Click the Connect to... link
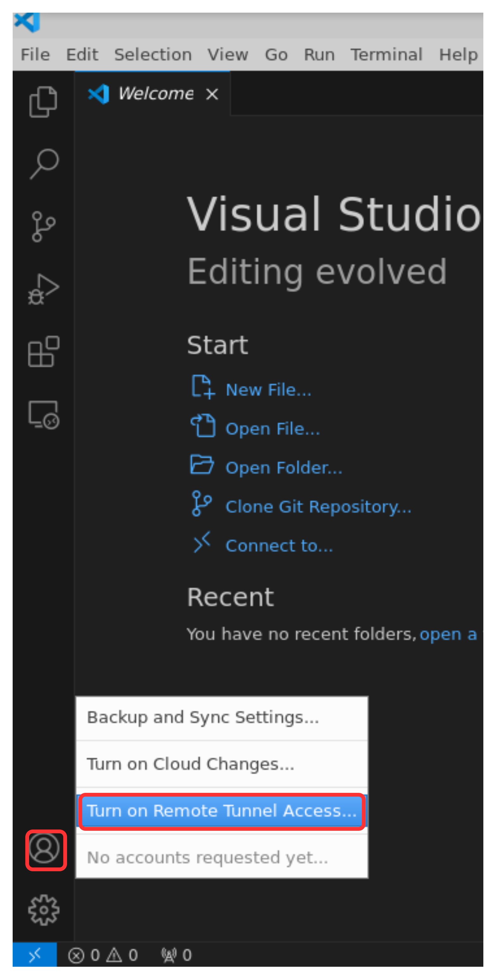The image size is (496, 980). tap(279, 546)
